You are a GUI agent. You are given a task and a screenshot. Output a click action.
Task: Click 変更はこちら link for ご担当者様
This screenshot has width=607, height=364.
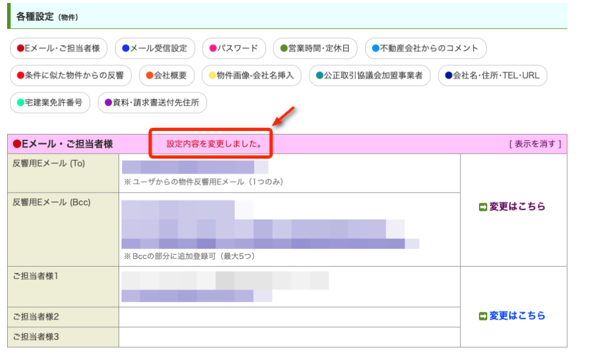(517, 316)
